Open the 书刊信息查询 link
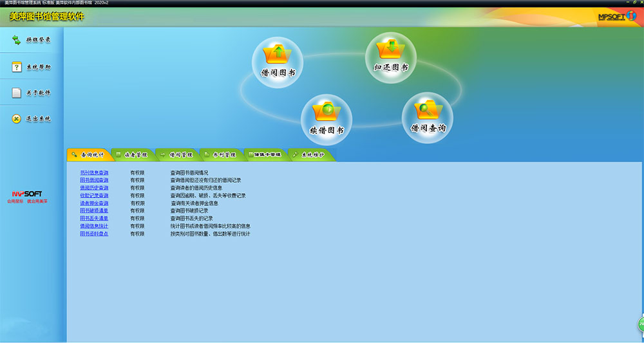Image resolution: width=644 pixels, height=343 pixels. tap(94, 173)
